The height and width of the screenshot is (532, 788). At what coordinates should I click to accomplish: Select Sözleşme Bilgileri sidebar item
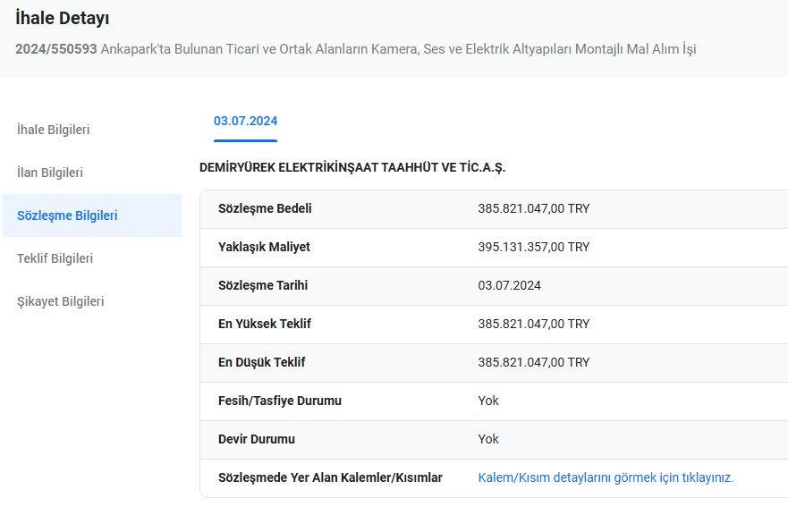[x=67, y=215]
